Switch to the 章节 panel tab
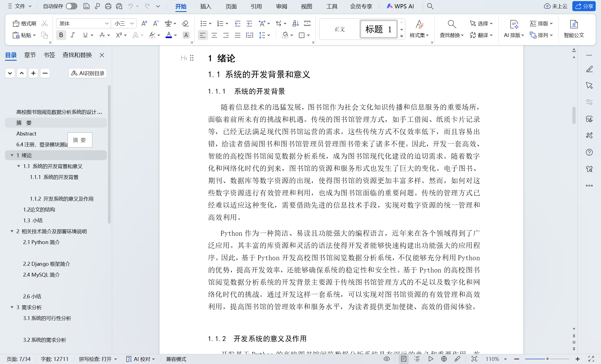Image resolution: width=601 pixels, height=364 pixels. [30, 55]
